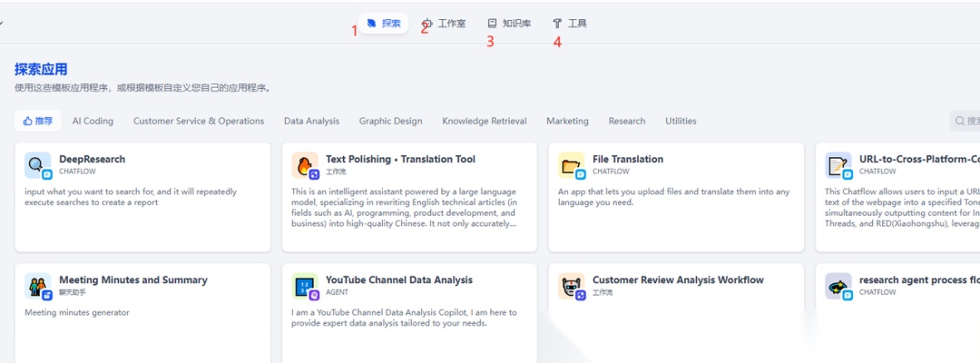The width and height of the screenshot is (980, 363).
Task: Open the 知识库 (Knowledge) tab
Action: coord(509,24)
